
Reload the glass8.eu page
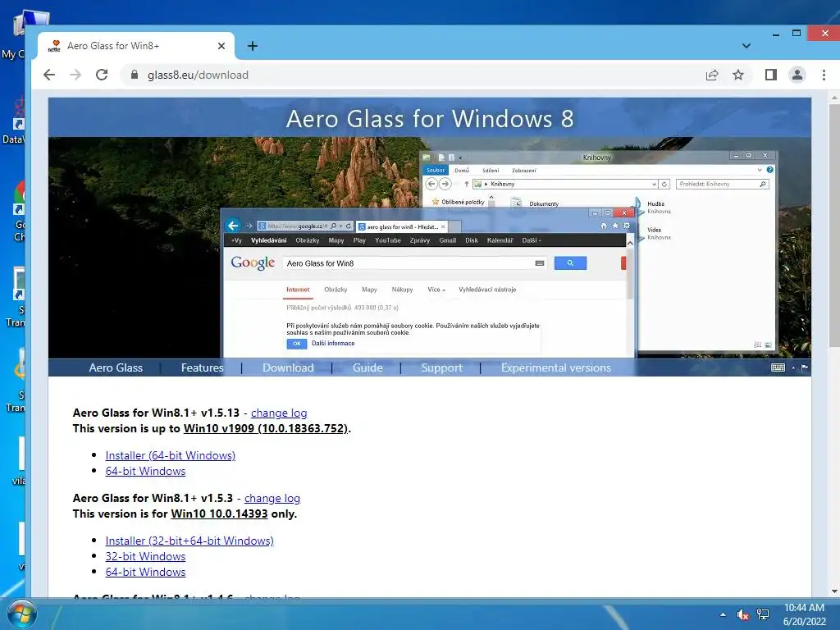[102, 75]
